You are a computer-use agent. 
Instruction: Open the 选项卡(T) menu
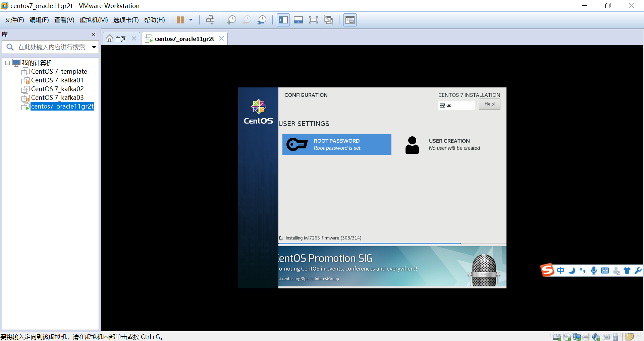pyautogui.click(x=126, y=20)
